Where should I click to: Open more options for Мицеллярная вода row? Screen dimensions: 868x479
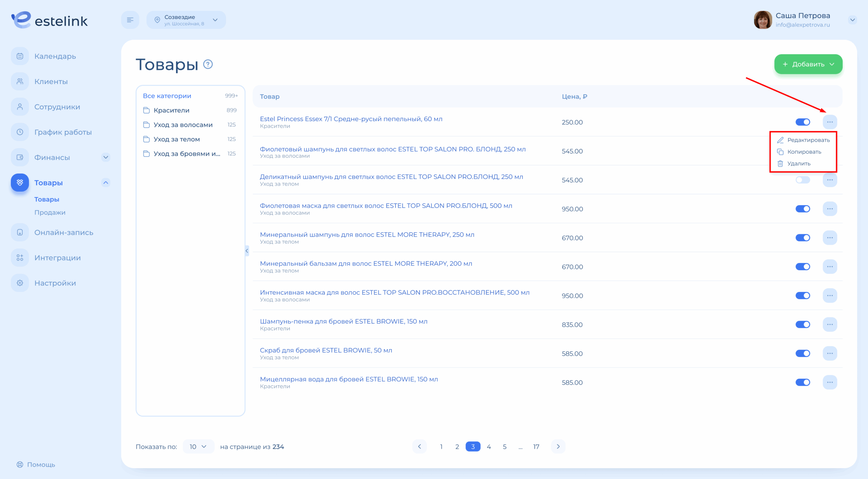click(x=830, y=382)
